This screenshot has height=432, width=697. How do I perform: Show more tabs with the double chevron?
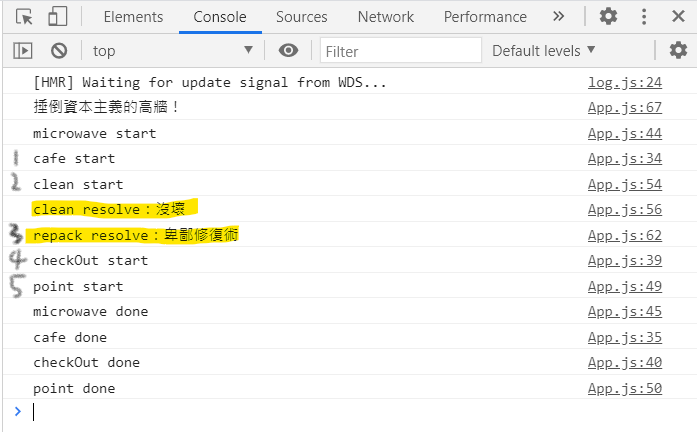(x=558, y=17)
